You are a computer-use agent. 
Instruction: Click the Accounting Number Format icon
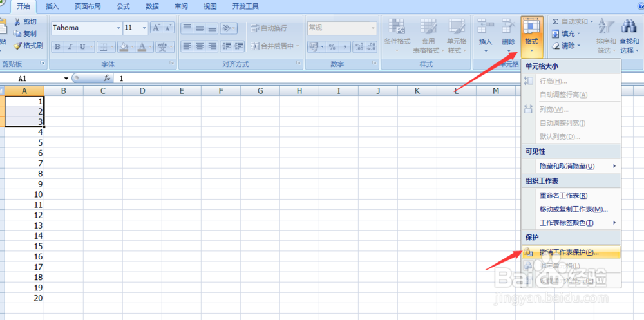[314, 47]
